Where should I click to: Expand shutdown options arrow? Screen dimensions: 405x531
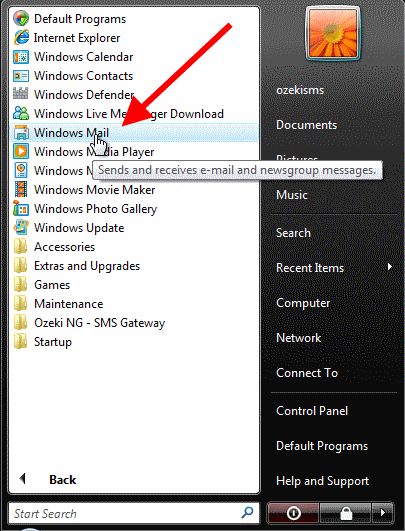[383, 513]
